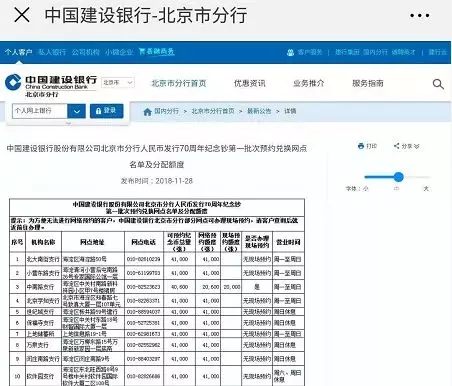Click 北京市分行首页 in the breadcrumb trail
This screenshot has height=386, width=452.
tap(213, 111)
